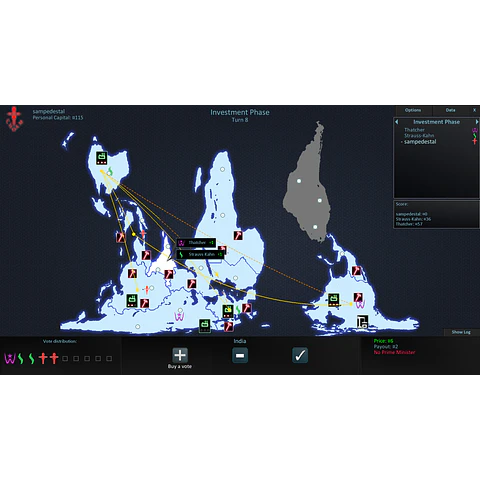Screen dimensions: 480x480
Task: Click the minus sell vote button
Action: pos(240,355)
